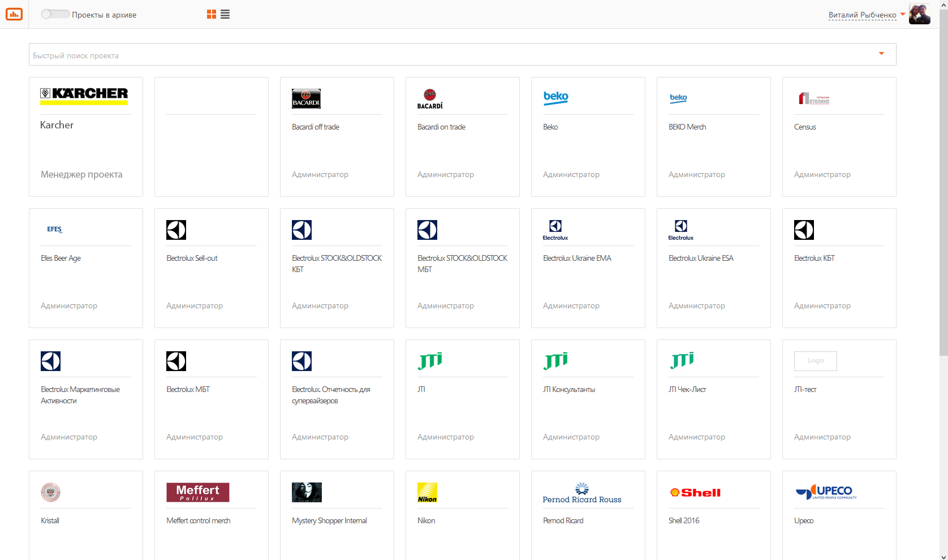Click the Shell logo
The image size is (948, 560).
point(695,493)
